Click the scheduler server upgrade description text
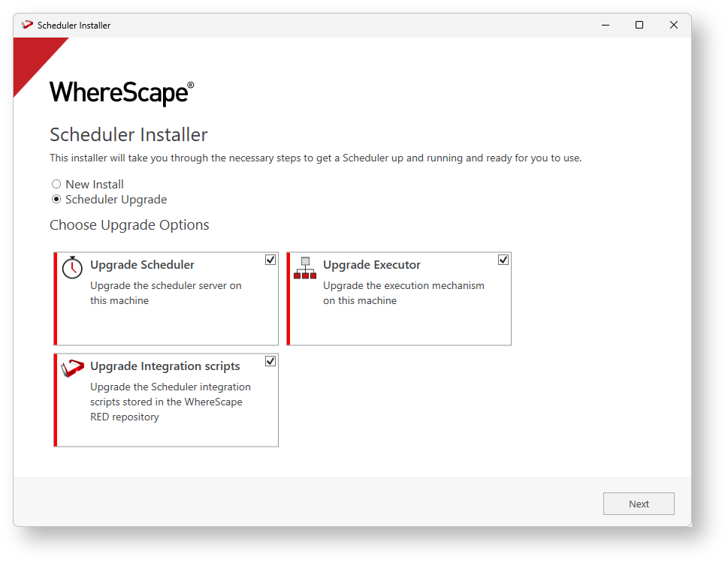Screen dimensions: 728x563 point(166,293)
